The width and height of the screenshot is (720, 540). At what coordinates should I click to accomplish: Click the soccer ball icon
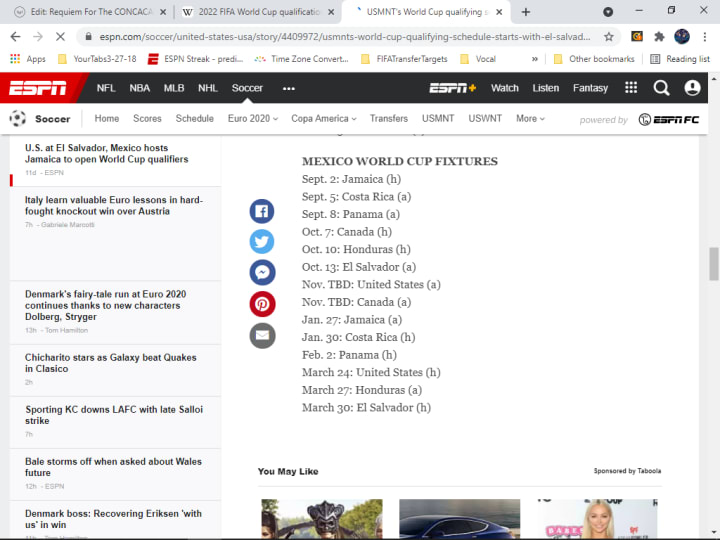[x=18, y=118]
